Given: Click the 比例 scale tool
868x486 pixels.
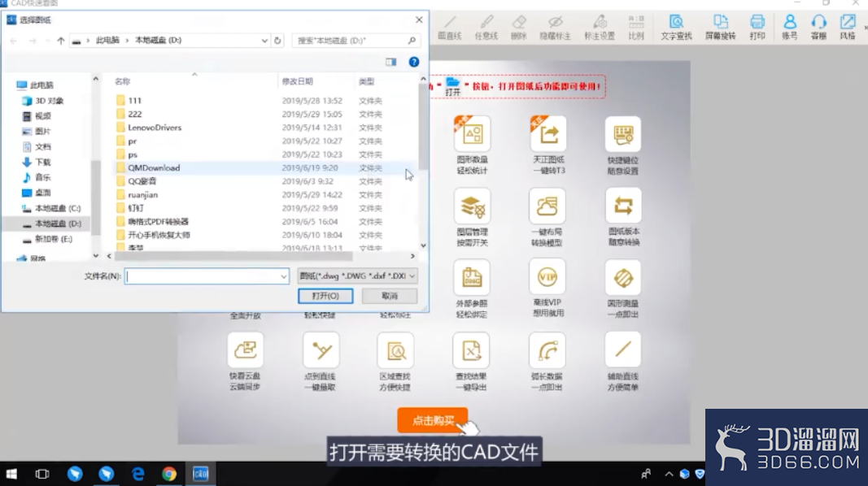Looking at the screenshot, I should pyautogui.click(x=636, y=28).
